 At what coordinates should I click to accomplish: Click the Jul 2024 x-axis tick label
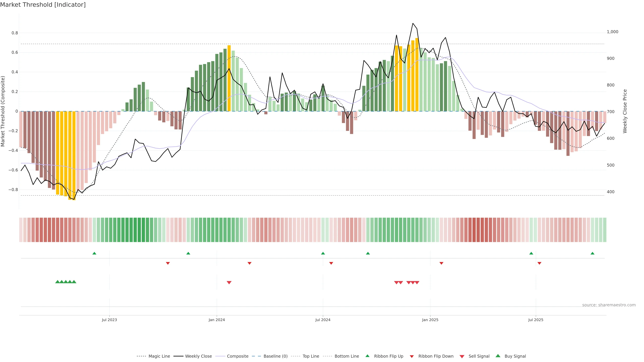pyautogui.click(x=323, y=320)
